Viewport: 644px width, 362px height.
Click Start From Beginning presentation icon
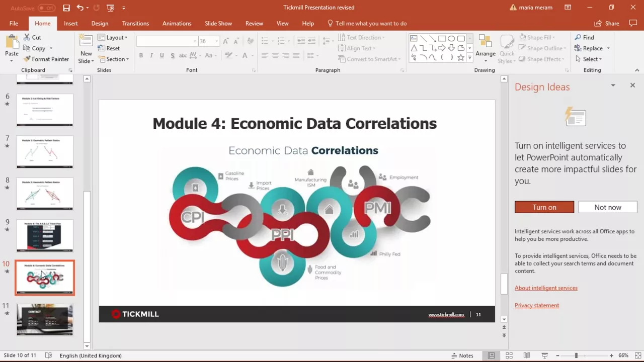click(110, 8)
